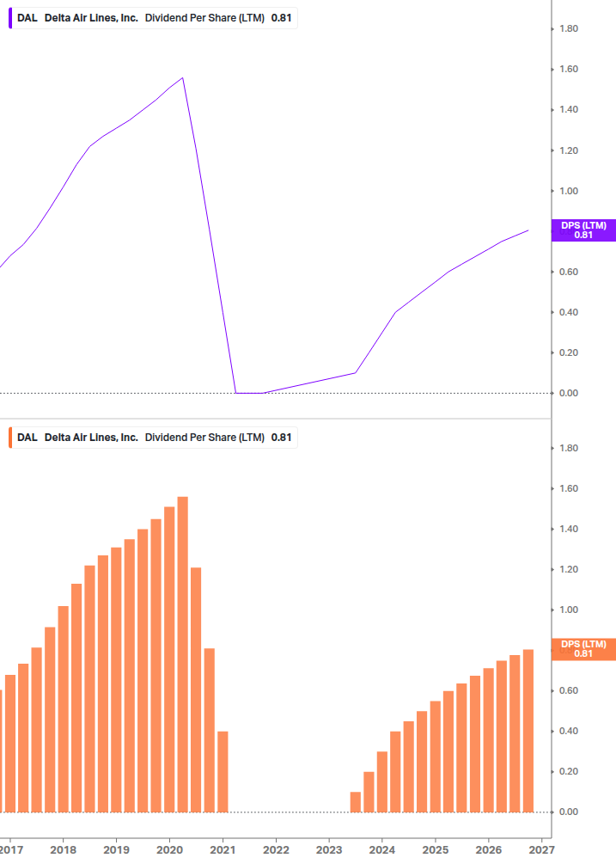Click 0.20 on the bottom chart's price axis

tap(569, 771)
